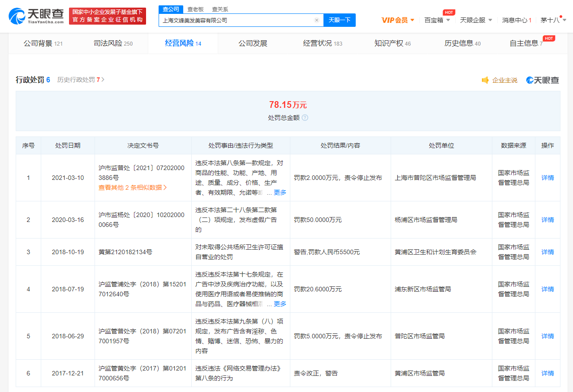The height and width of the screenshot is (392, 573).
Task: Click the 处罚事由/违法行为类型 column header
Action: tap(241, 145)
